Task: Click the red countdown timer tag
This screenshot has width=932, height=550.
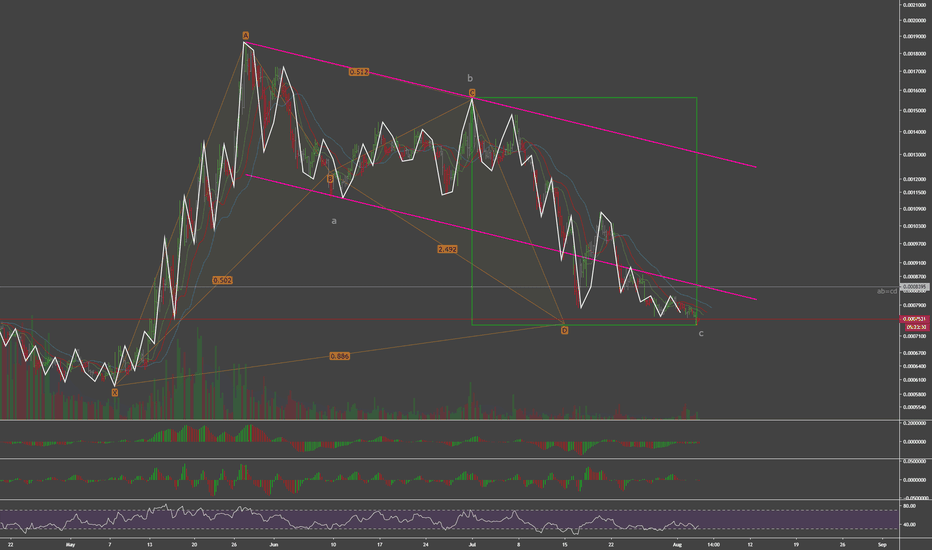Action: tap(916, 327)
